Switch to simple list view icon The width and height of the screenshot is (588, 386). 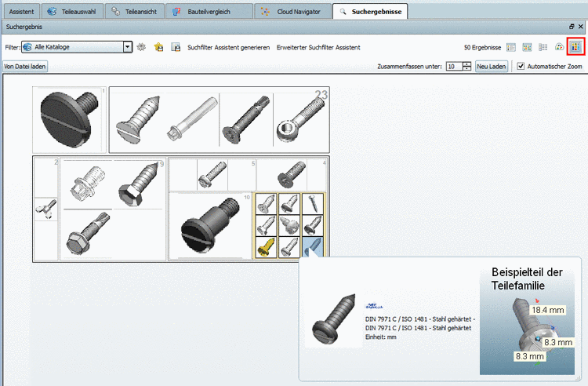[x=543, y=47]
